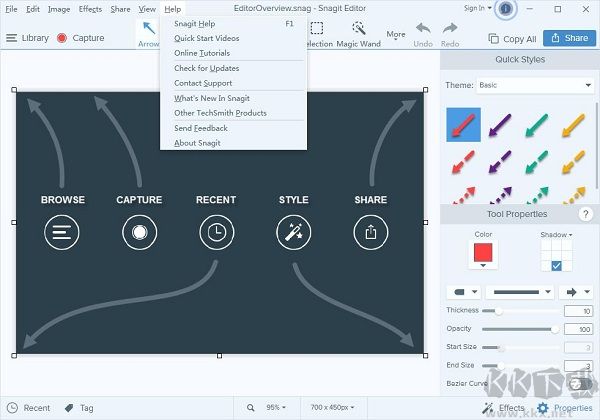Choose Check for Updates
Viewport: 600px width, 420px height.
click(233, 68)
